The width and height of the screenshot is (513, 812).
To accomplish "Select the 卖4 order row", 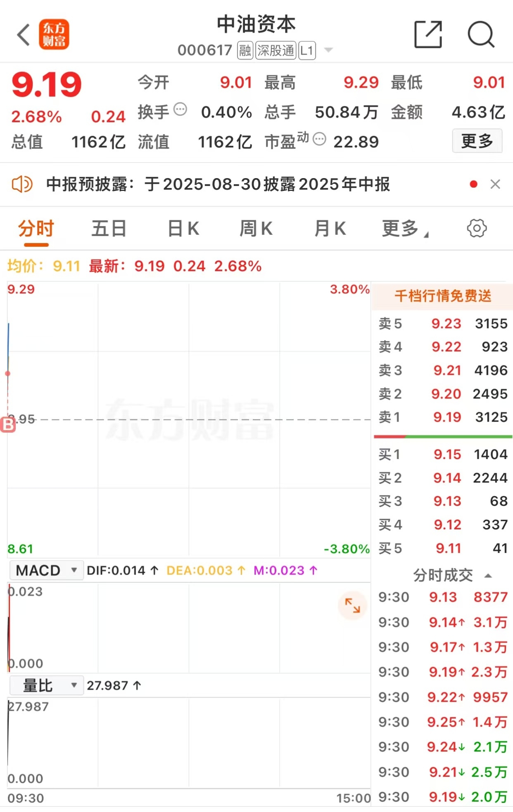I will tap(443, 347).
